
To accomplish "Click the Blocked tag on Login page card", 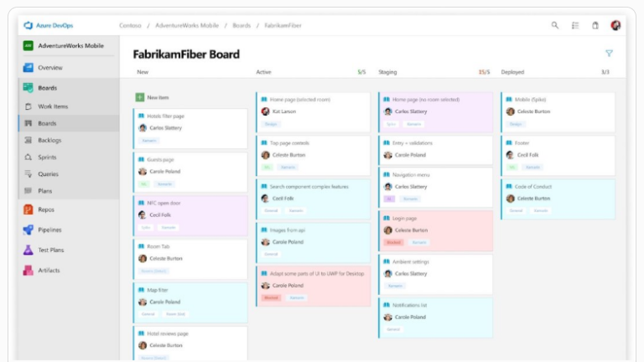I will click(x=393, y=242).
